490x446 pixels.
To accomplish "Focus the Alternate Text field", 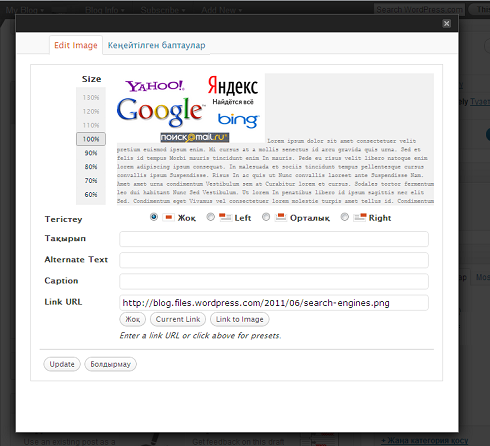I will pyautogui.click(x=274, y=260).
